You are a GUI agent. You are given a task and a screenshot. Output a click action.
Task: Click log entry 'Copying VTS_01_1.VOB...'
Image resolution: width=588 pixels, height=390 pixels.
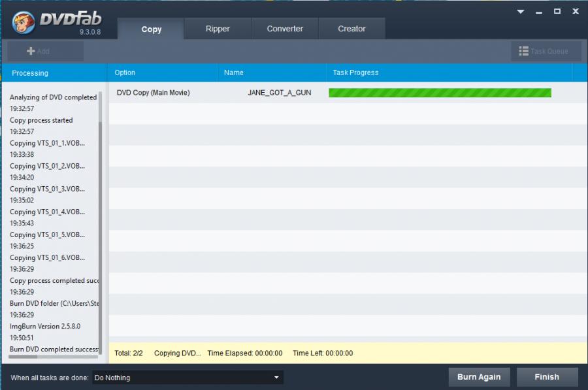[x=47, y=143]
